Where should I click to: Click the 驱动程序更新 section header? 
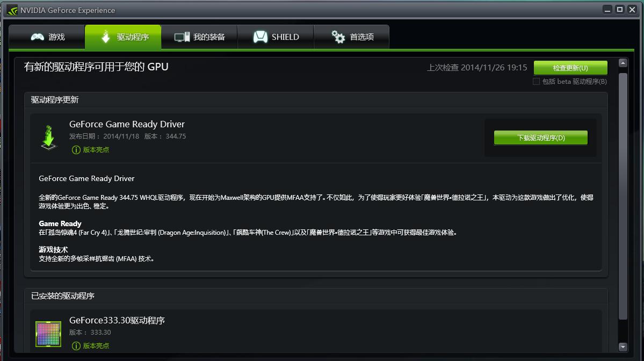click(55, 100)
